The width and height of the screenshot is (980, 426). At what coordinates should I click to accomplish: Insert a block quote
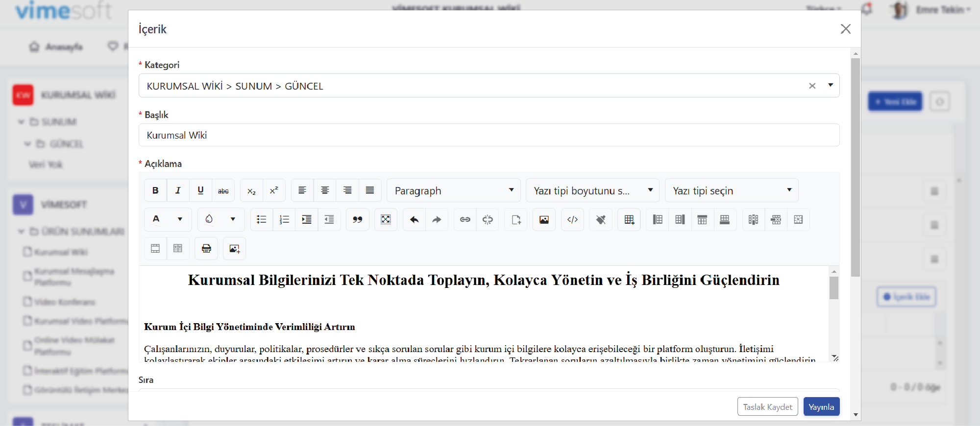(358, 219)
